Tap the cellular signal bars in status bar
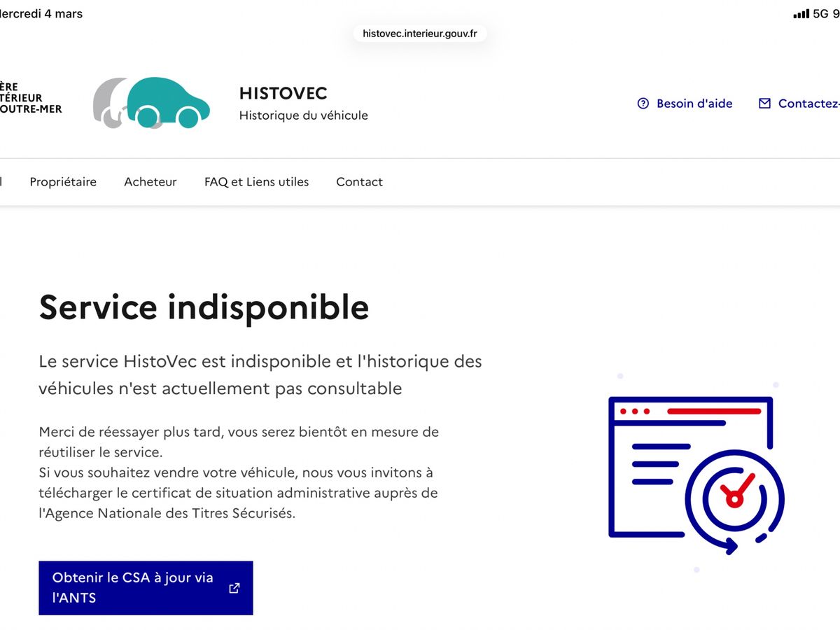This screenshot has width=840, height=630. [801, 14]
